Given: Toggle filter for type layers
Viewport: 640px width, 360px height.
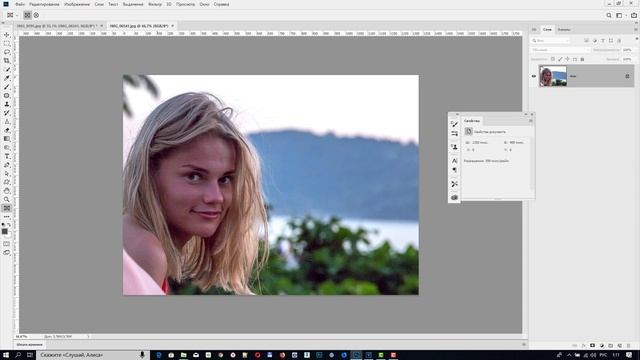Looking at the screenshot, I should pyautogui.click(x=603, y=41).
